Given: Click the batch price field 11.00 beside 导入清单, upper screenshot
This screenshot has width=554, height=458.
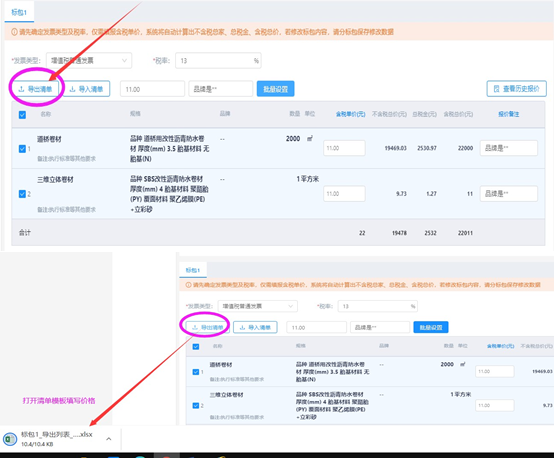Looking at the screenshot, I should click(153, 89).
